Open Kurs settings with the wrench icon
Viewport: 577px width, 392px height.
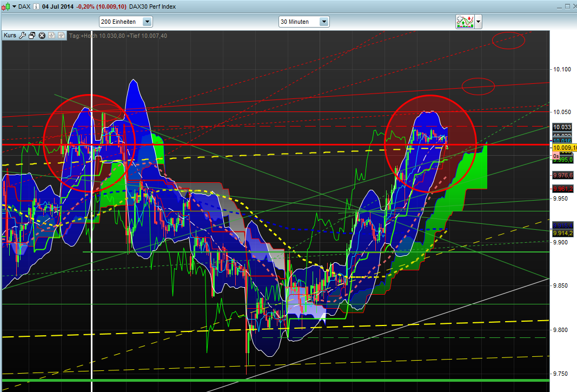22,35
